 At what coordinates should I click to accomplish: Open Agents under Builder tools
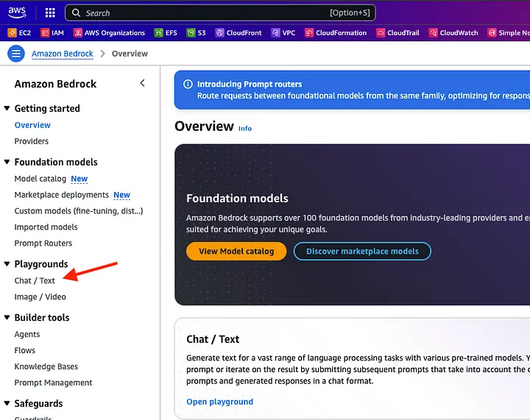27,334
